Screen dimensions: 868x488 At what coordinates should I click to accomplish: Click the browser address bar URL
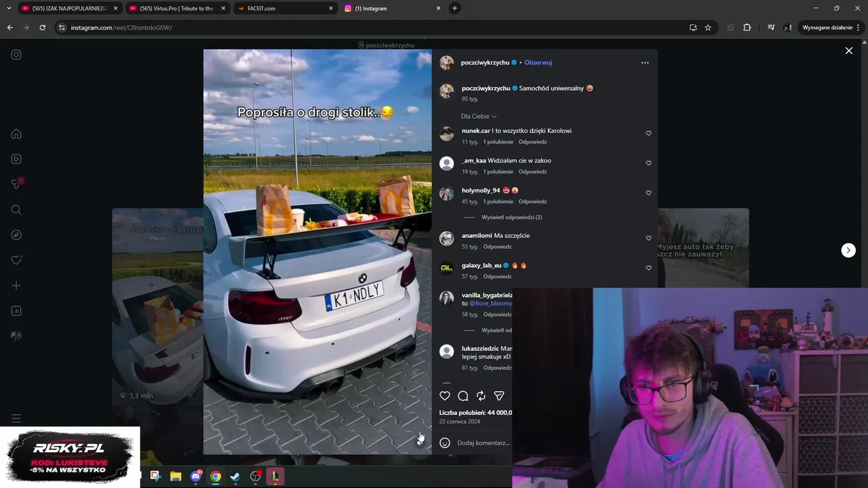point(121,28)
